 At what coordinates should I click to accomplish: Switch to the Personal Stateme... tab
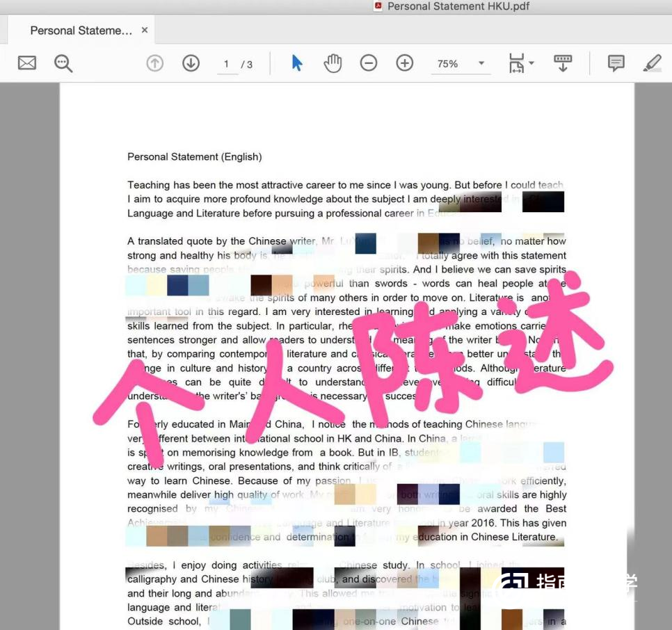click(81, 31)
